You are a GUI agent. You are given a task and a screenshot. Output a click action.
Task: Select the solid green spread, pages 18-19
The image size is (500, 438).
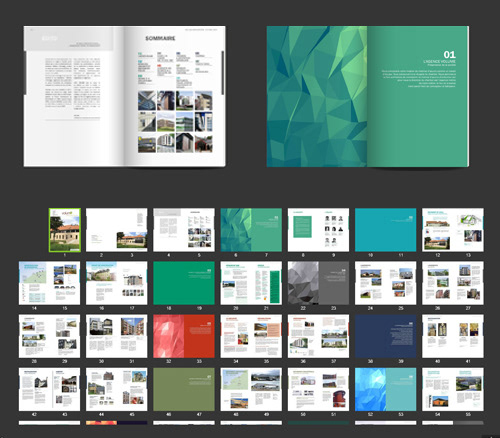184,283
